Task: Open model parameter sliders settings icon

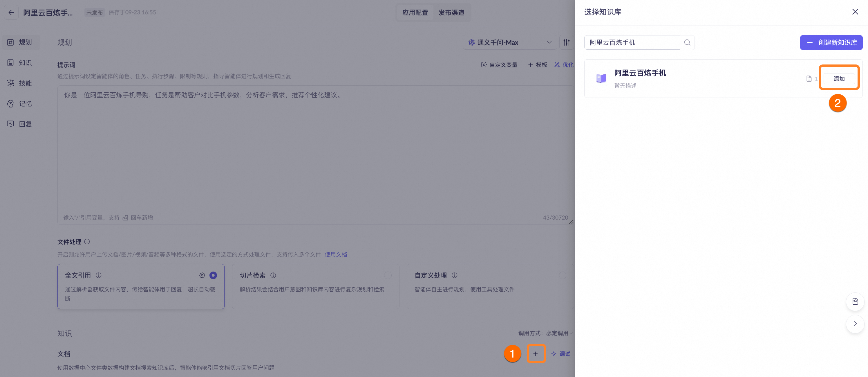Action: pos(566,42)
